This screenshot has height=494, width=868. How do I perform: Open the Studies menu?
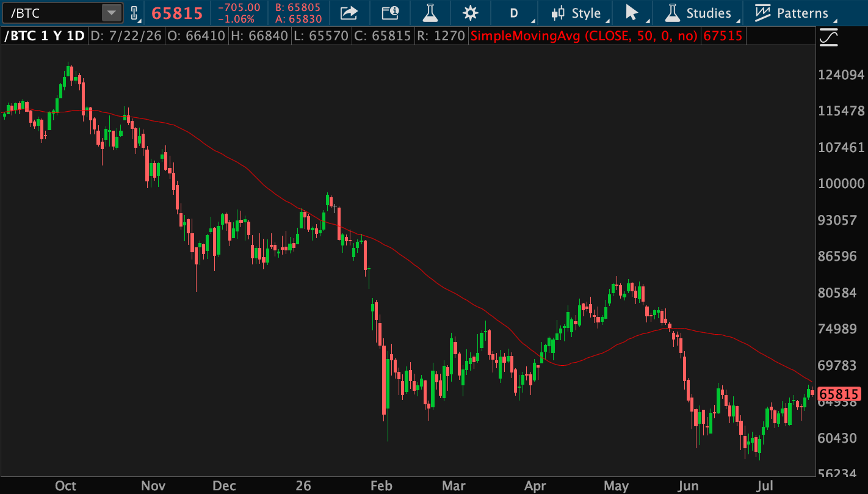(x=699, y=13)
